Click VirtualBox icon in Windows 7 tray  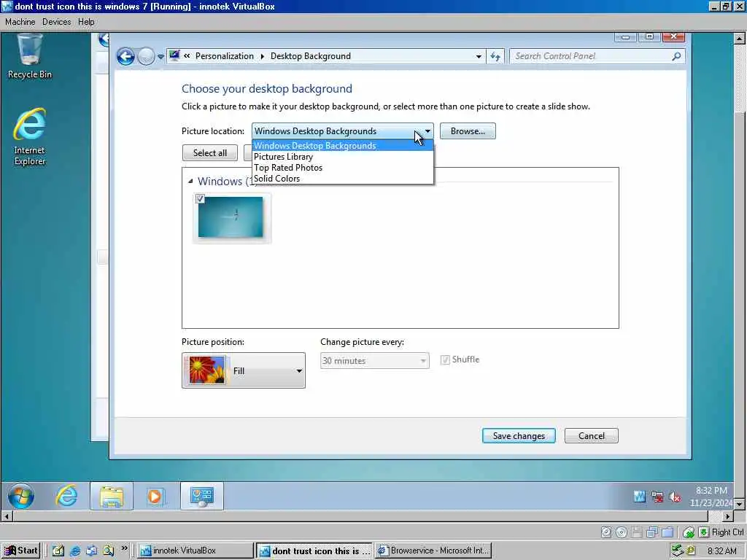[639, 497]
